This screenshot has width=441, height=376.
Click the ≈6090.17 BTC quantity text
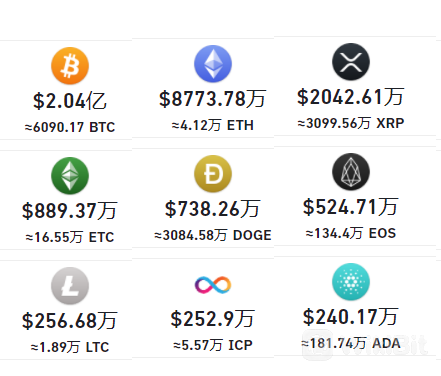pyautogui.click(x=70, y=127)
